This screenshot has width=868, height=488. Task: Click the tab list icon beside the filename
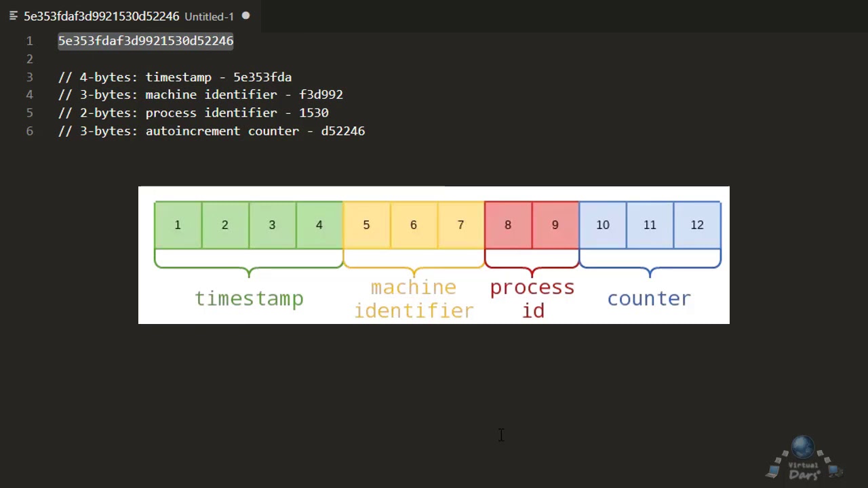pos(13,16)
